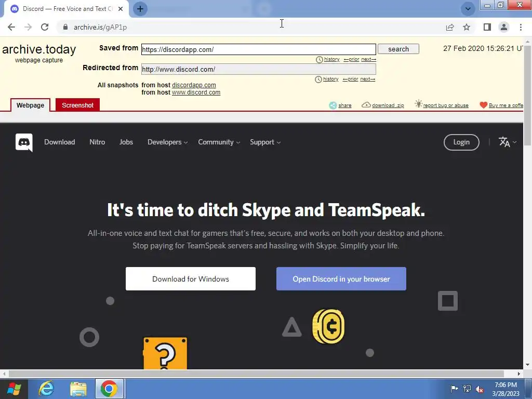This screenshot has width=532, height=399.
Task: Open history link under Redirected from
Action: [x=330, y=79]
